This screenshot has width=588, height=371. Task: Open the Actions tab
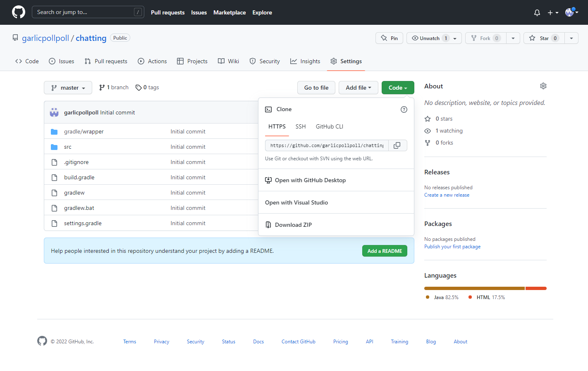pyautogui.click(x=152, y=61)
